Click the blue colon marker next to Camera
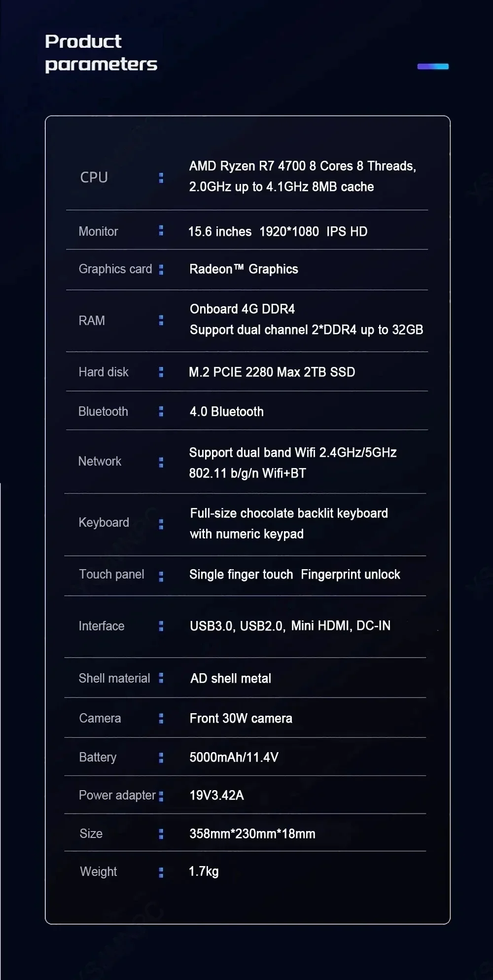The width and height of the screenshot is (493, 980). (x=161, y=719)
